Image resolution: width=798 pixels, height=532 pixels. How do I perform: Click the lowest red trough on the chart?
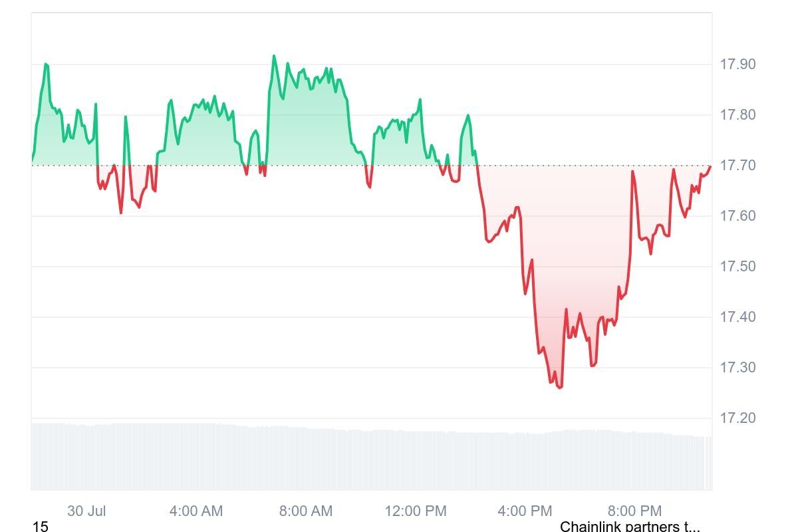point(560,387)
